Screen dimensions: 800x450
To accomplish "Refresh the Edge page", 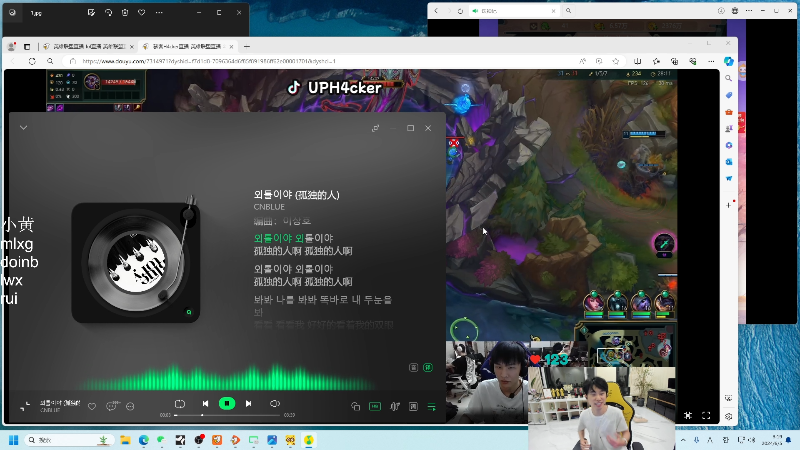I will pyautogui.click(x=32, y=61).
